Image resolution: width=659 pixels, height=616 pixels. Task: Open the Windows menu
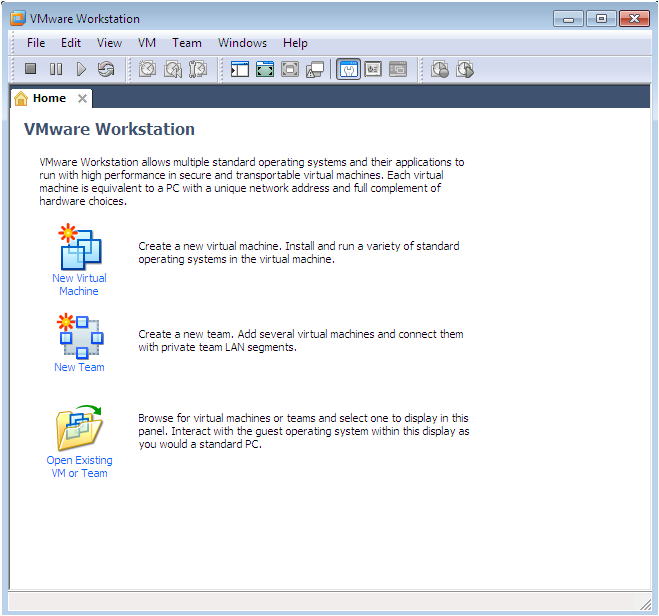click(x=243, y=43)
